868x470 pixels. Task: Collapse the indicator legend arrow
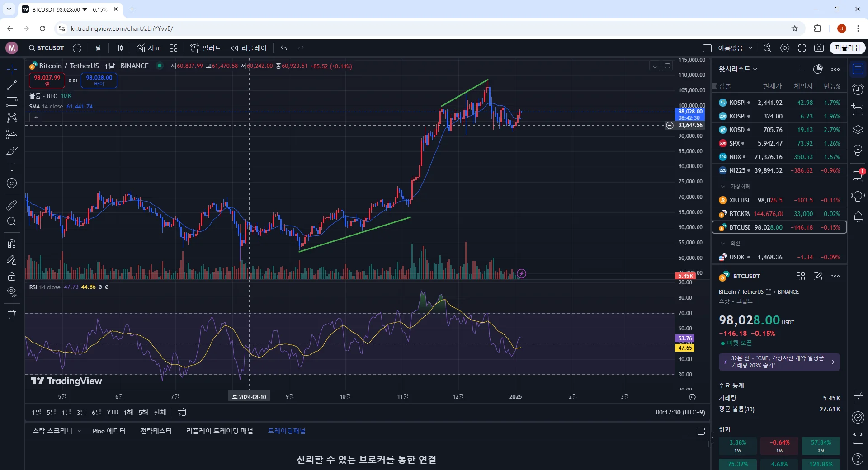coord(36,117)
